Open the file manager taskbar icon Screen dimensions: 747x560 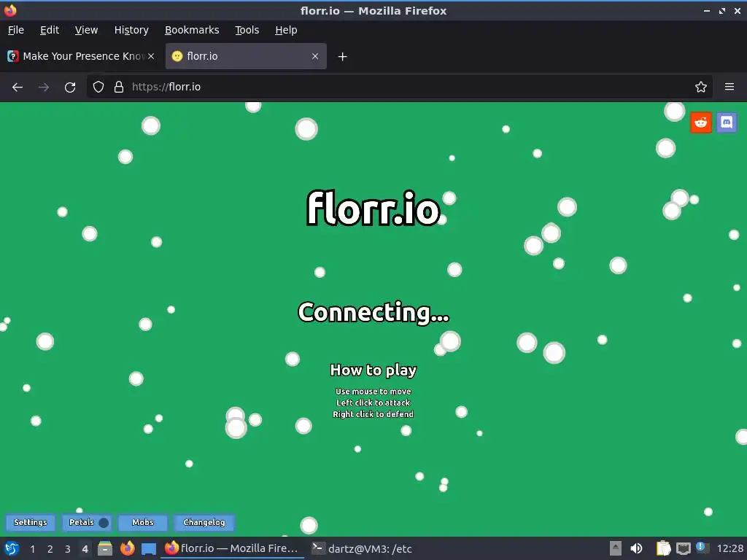[x=105, y=548]
